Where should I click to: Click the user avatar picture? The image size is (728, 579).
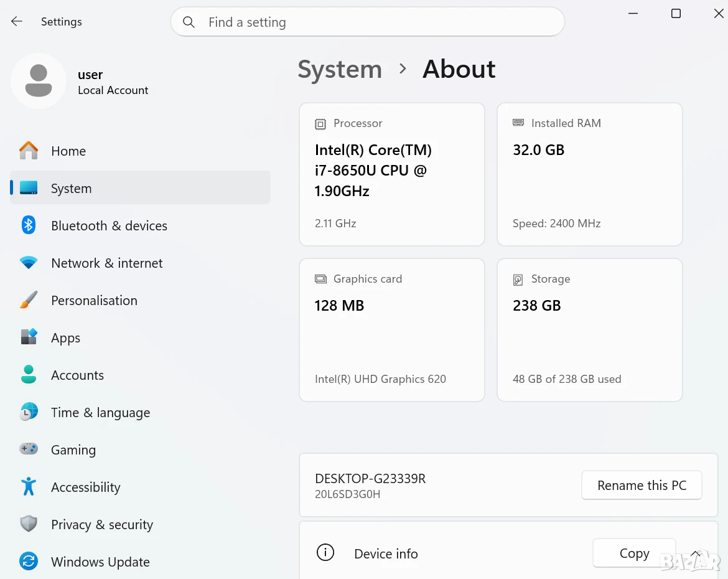pyautogui.click(x=39, y=81)
